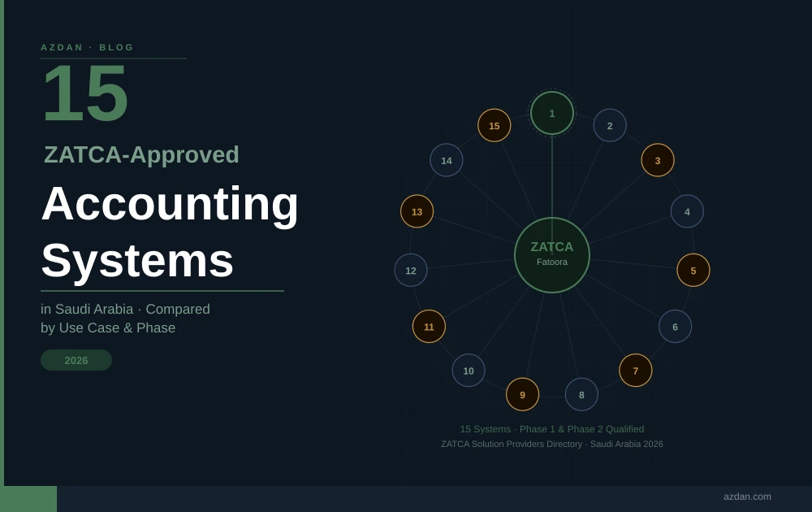Click the orange circle node 5

(693, 270)
